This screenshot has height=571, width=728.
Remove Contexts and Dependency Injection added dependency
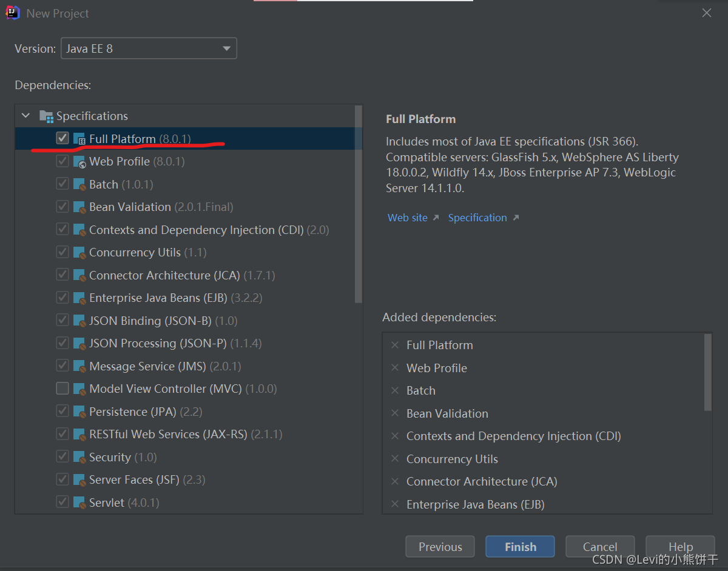395,436
